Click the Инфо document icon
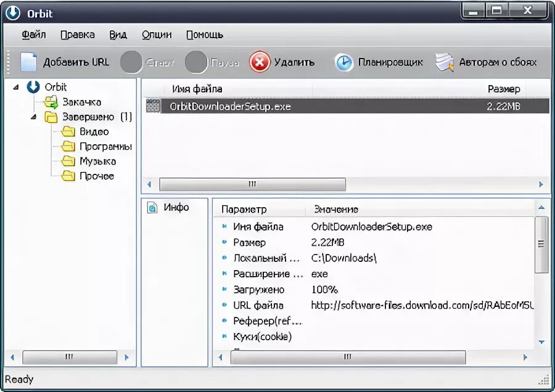 point(152,208)
